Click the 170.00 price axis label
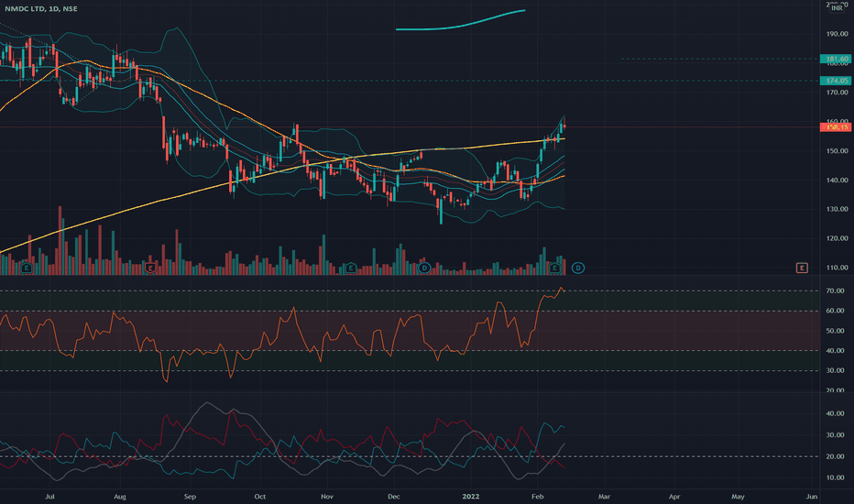The height and width of the screenshot is (504, 854). tap(837, 93)
